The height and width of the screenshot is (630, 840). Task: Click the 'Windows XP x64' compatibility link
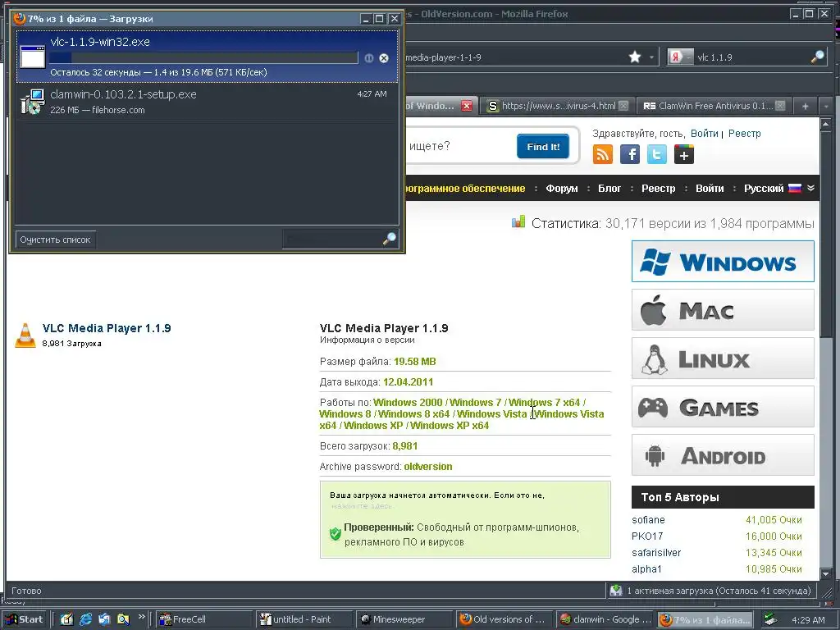(x=450, y=426)
